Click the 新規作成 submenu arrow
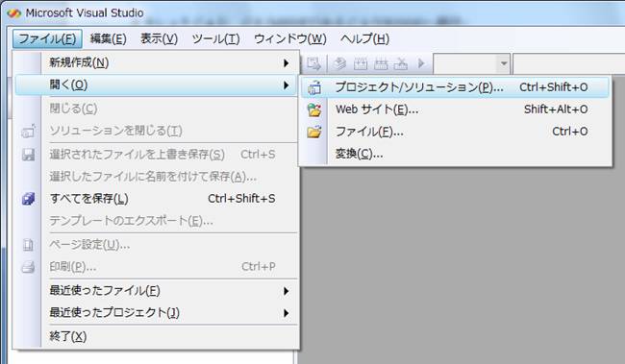This screenshot has width=625, height=364. click(x=286, y=63)
